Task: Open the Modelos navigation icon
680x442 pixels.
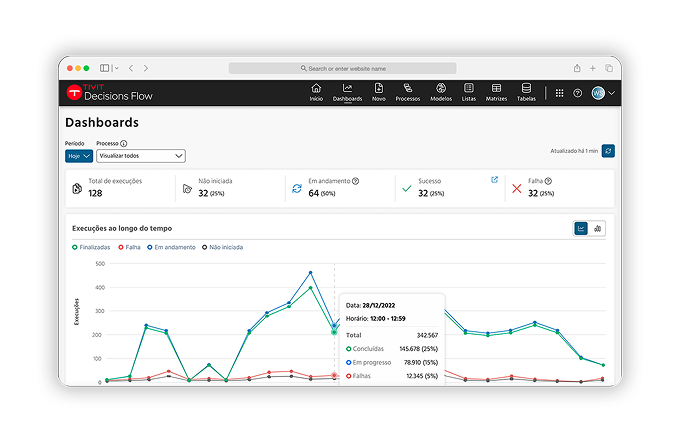Action: tap(440, 90)
